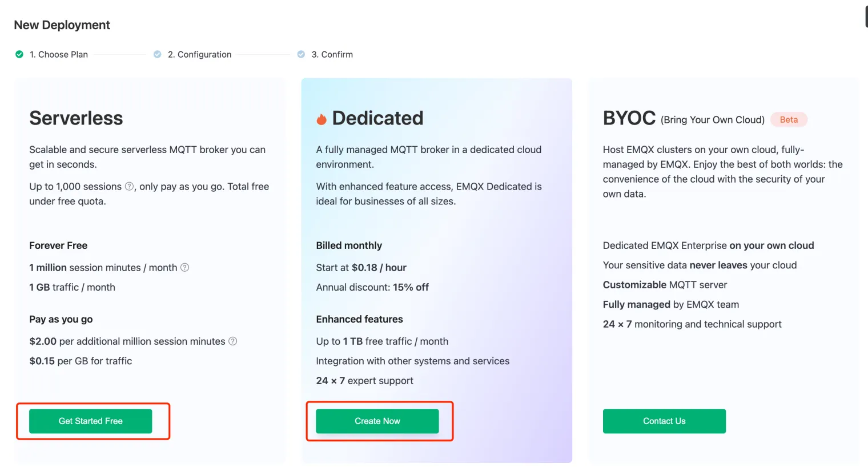Click the sessions help question-mark icon
Image resolution: width=868 pixels, height=475 pixels.
pyautogui.click(x=129, y=186)
